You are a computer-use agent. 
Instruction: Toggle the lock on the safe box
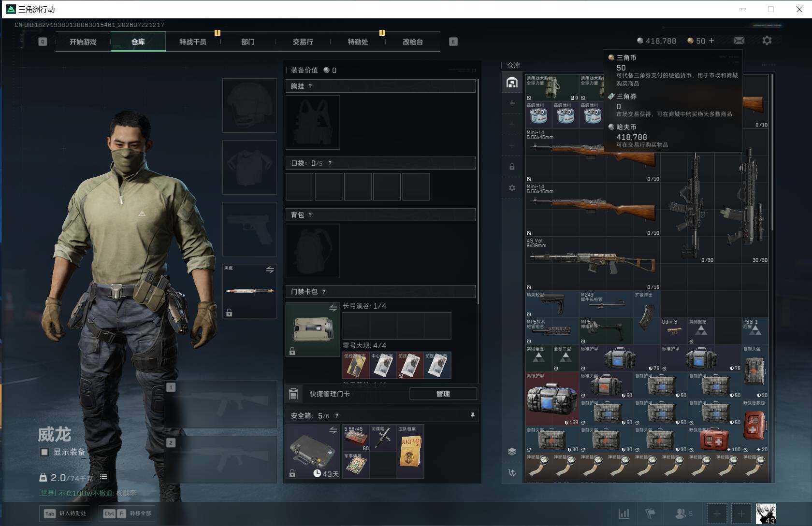292,473
